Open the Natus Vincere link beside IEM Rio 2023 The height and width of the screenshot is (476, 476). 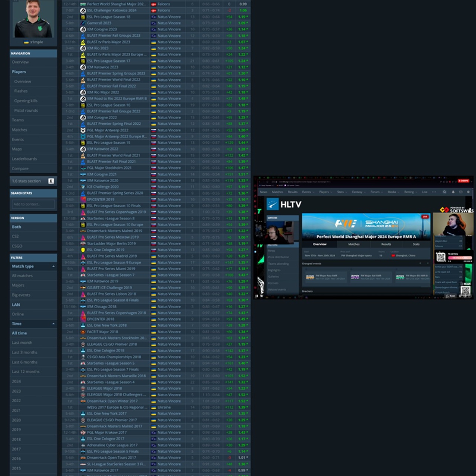169,49
